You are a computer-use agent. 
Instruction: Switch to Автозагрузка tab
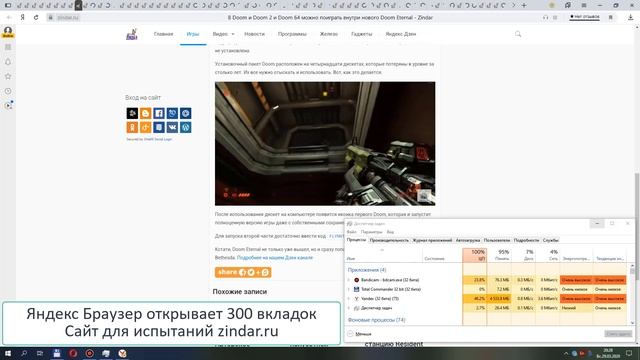coord(468,240)
